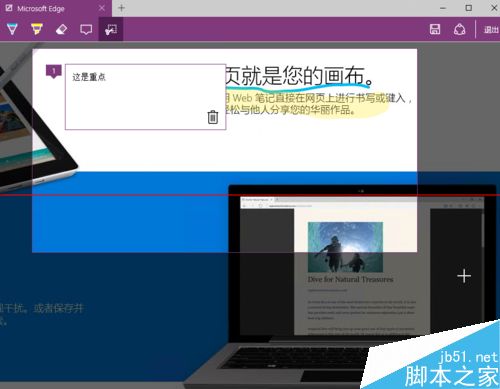Share the Web Note
Viewport: 500px width, 389px height.
(459, 29)
